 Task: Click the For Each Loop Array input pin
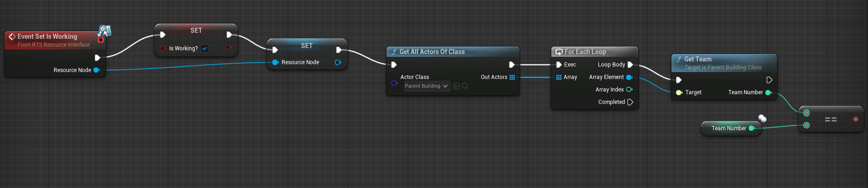coord(559,77)
